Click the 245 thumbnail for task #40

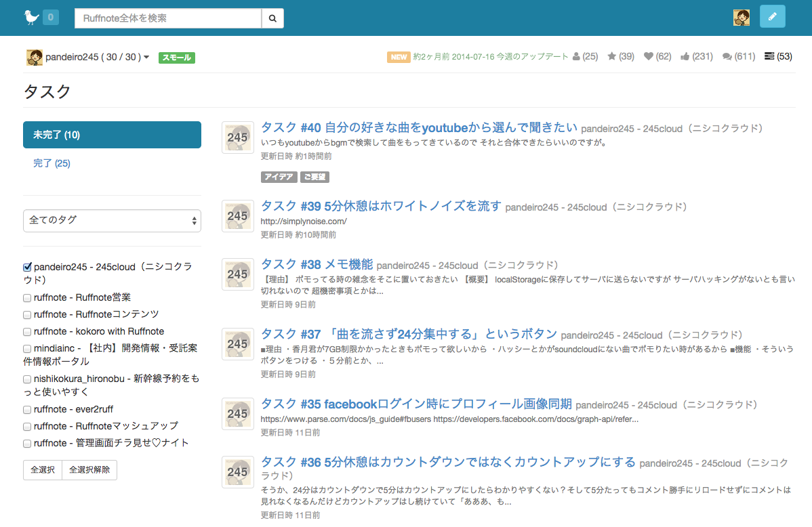coord(238,138)
